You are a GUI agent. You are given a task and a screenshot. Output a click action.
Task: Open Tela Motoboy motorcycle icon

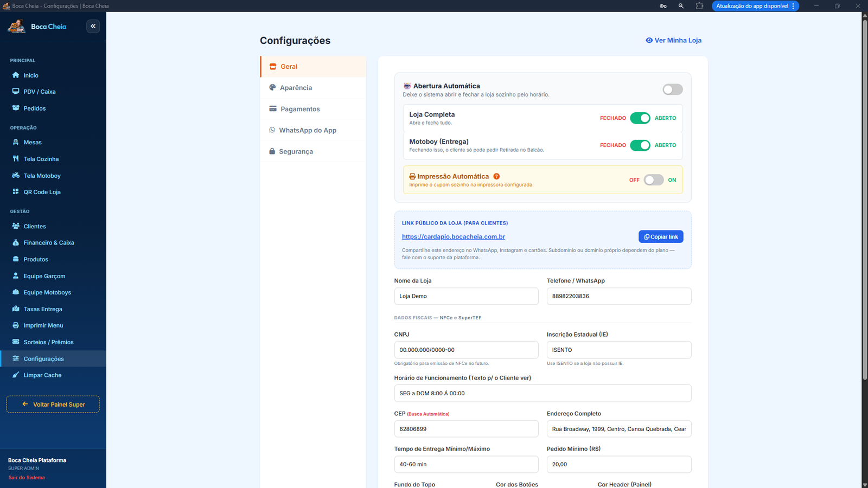(16, 176)
